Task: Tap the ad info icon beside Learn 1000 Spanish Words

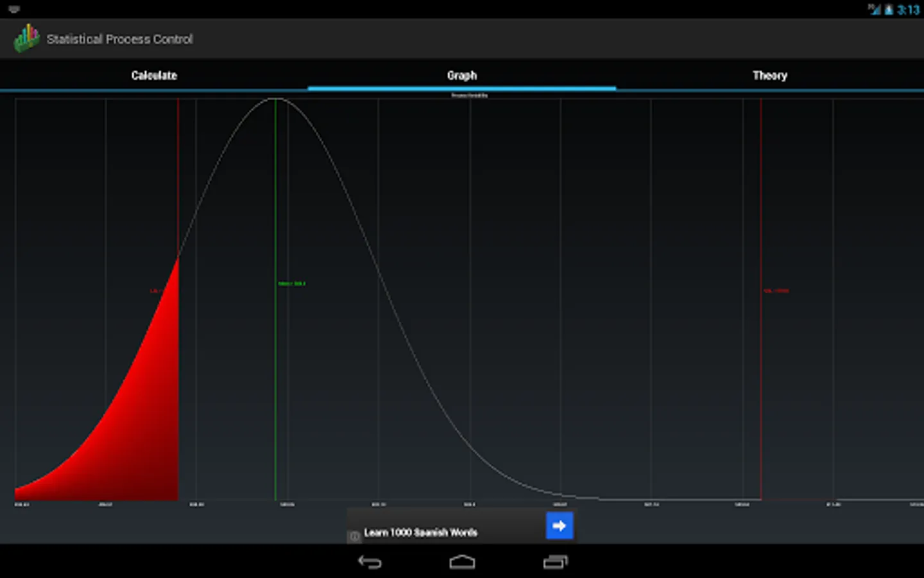Action: (x=354, y=536)
